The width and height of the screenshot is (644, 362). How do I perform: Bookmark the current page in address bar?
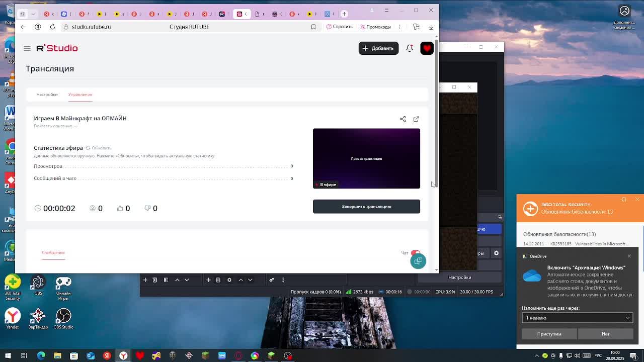(313, 27)
